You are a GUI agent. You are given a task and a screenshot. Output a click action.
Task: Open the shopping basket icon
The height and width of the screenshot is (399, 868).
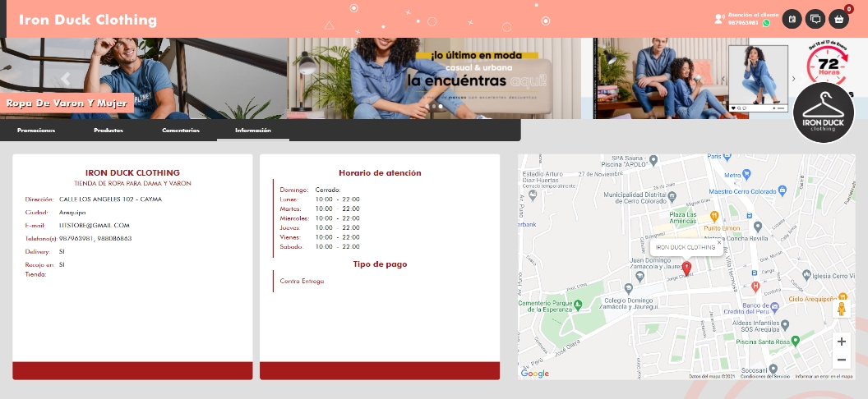(838, 20)
